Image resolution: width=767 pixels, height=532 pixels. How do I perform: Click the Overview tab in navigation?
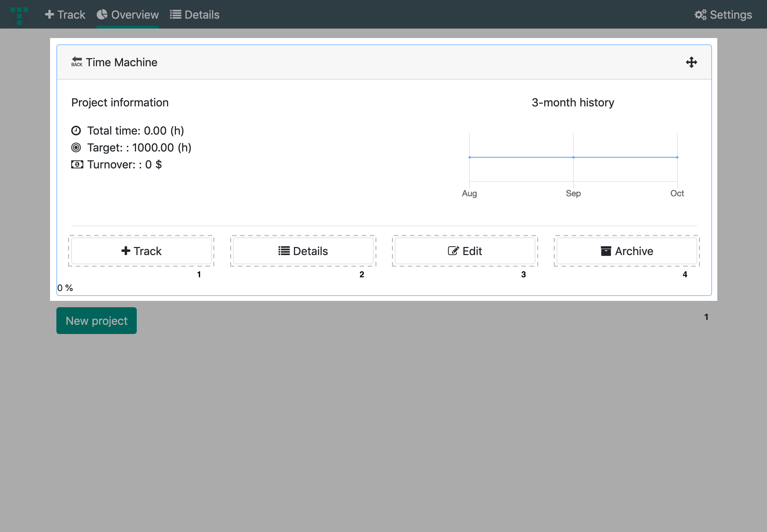click(128, 14)
